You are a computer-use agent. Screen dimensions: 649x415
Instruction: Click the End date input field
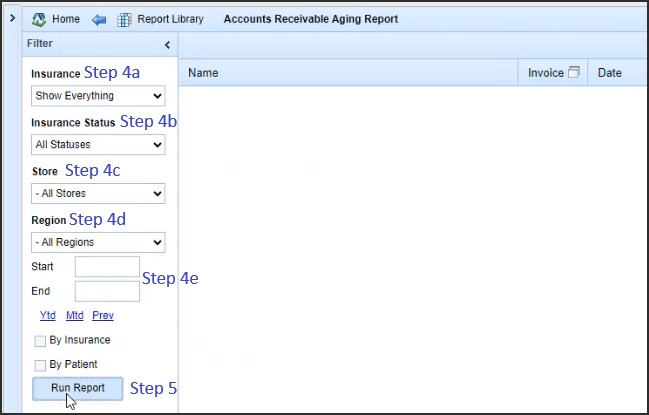point(107,291)
